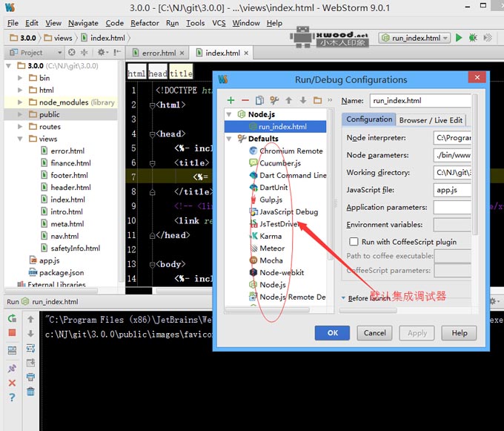
Task: Select Karma in Defaults list
Action: click(271, 236)
